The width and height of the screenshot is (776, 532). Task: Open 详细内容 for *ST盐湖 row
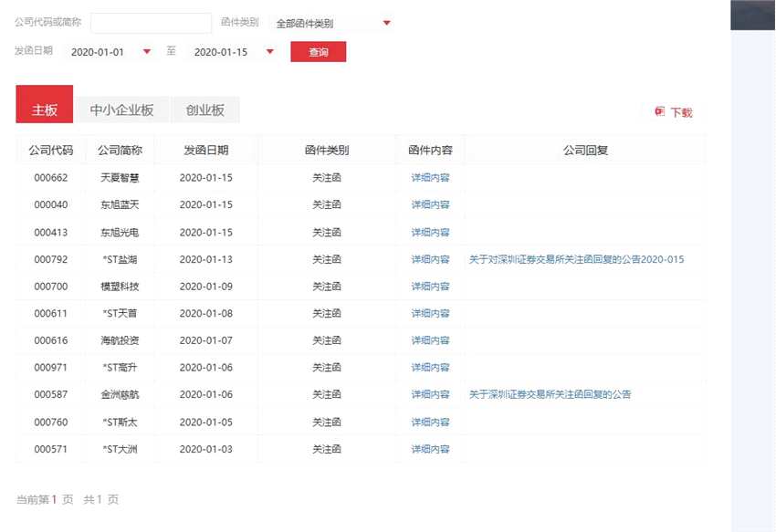pyautogui.click(x=430, y=259)
